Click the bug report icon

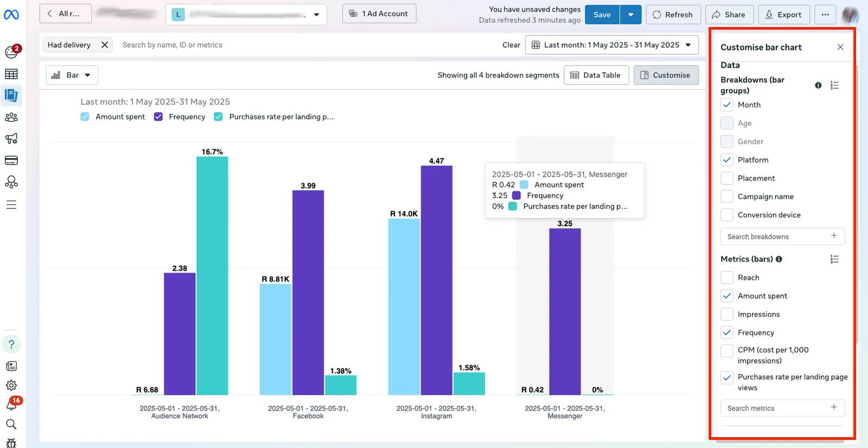tap(11, 443)
